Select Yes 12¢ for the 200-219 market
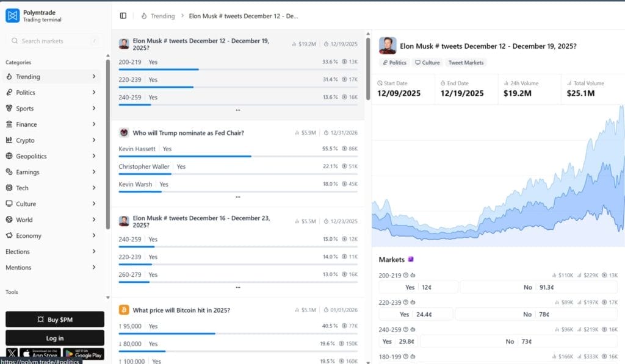 point(418,287)
